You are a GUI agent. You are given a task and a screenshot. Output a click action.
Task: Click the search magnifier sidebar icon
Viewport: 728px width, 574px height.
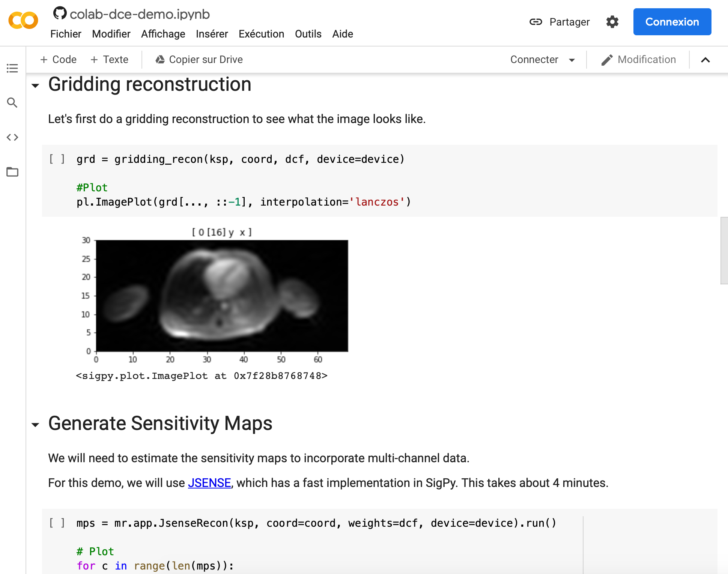pyautogui.click(x=12, y=102)
